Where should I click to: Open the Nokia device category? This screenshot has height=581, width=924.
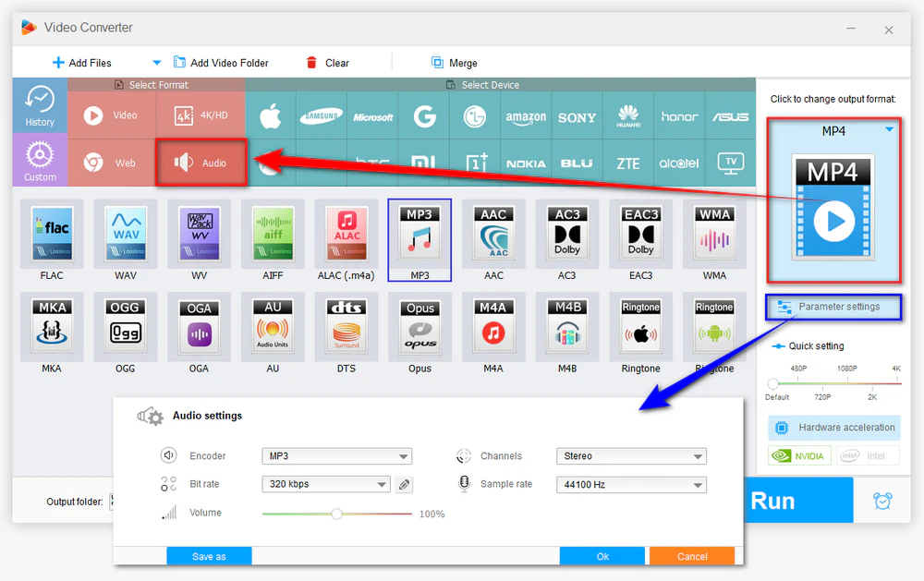pyautogui.click(x=527, y=163)
